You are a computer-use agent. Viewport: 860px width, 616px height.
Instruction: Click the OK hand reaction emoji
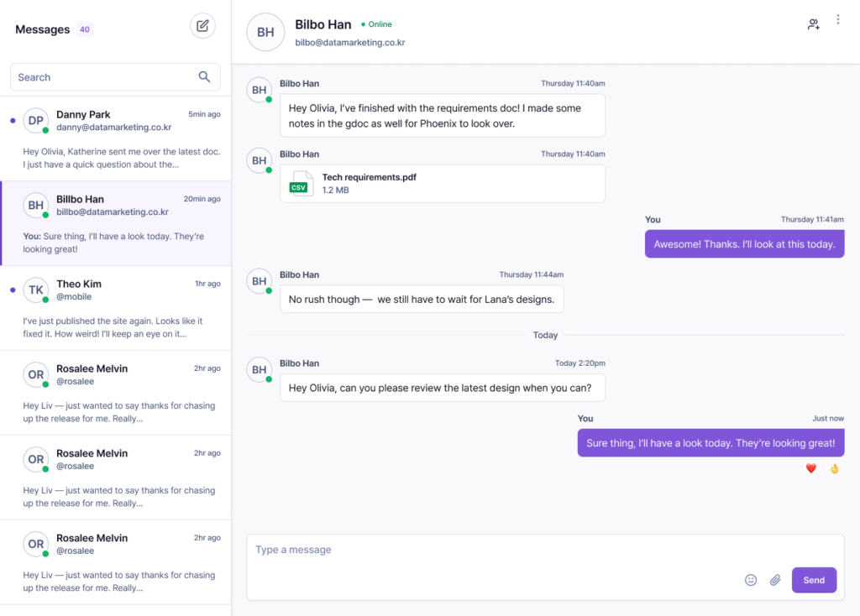tap(834, 468)
